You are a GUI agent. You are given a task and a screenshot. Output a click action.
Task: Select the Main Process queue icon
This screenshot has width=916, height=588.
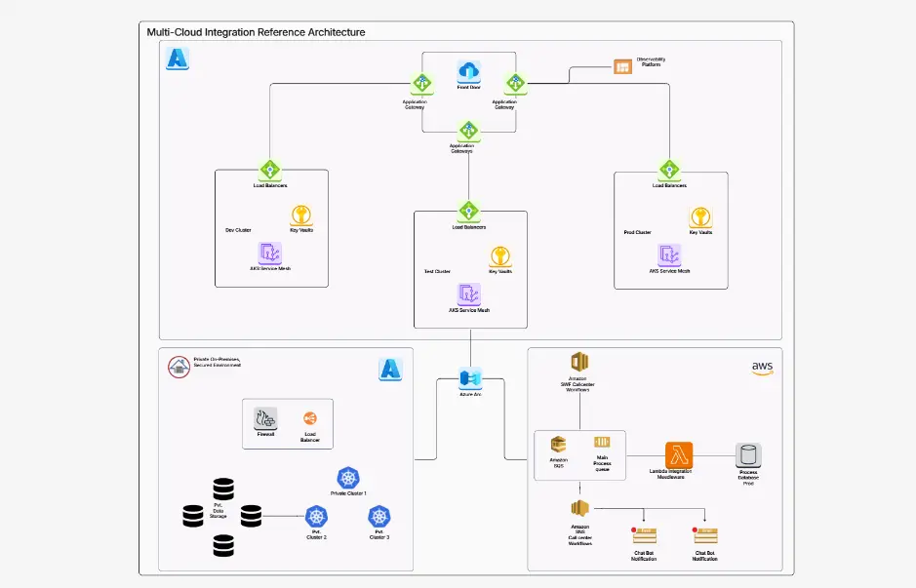click(x=602, y=442)
